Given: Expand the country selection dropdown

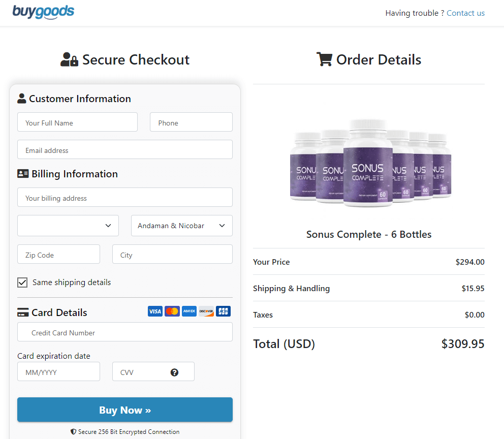Looking at the screenshot, I should [68, 225].
